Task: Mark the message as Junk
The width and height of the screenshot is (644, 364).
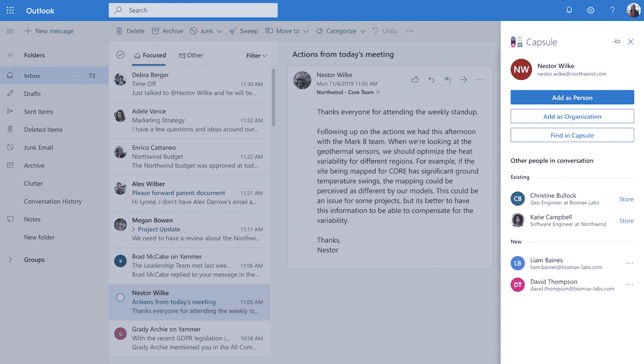Action: (x=202, y=31)
